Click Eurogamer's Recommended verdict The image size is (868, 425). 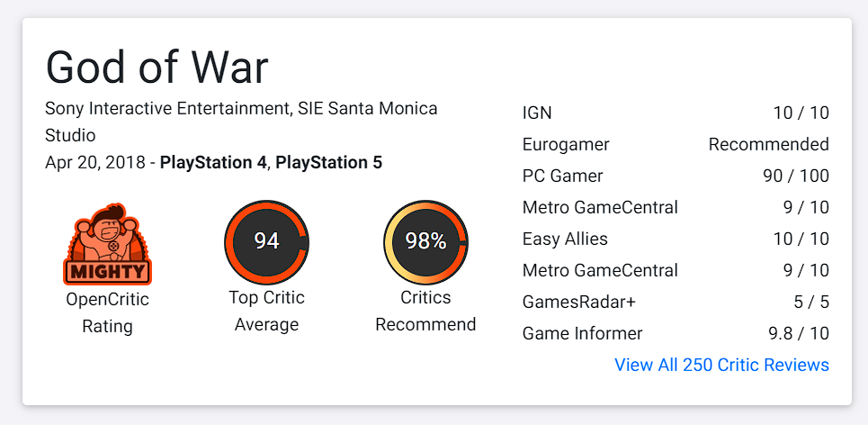click(x=768, y=144)
